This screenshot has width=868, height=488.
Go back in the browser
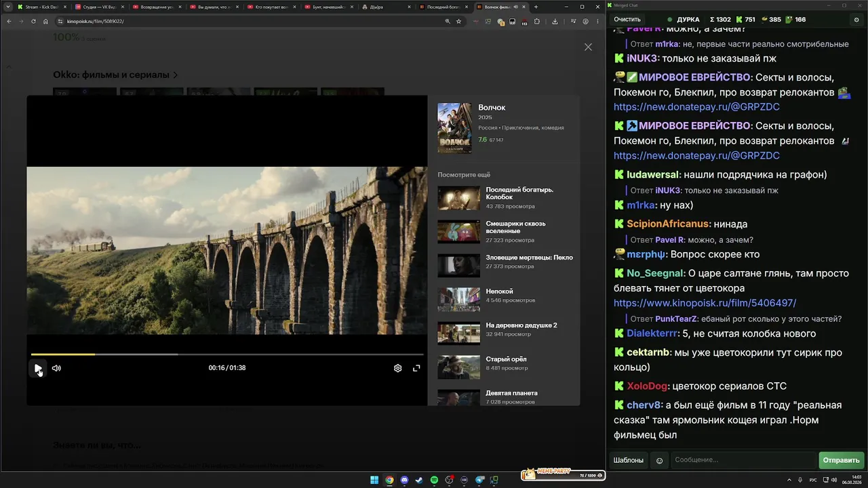[x=9, y=21]
